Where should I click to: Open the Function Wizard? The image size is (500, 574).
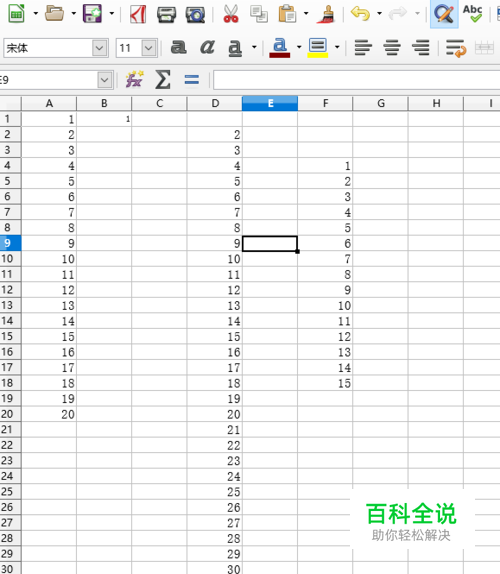[134, 79]
